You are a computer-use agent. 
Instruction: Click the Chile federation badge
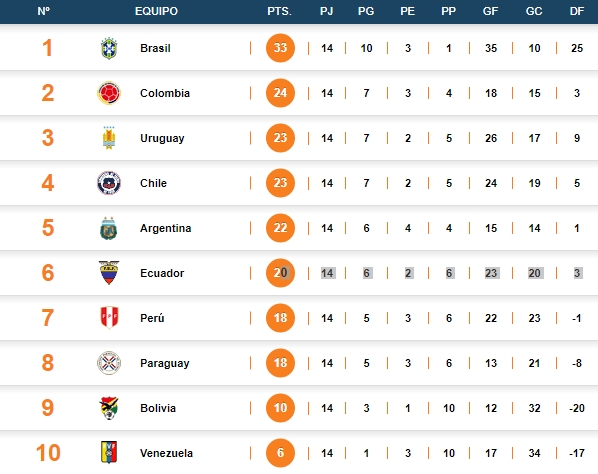pyautogui.click(x=109, y=183)
